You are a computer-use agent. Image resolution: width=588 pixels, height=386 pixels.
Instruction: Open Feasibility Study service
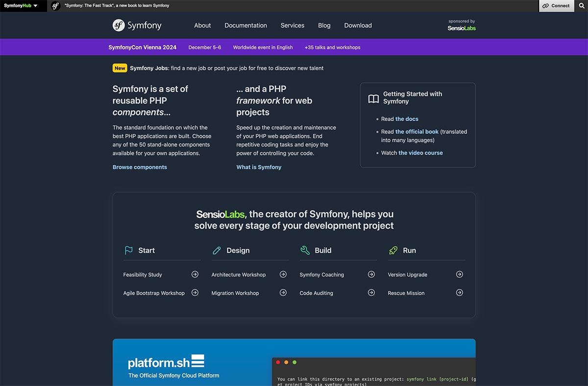[x=143, y=275]
